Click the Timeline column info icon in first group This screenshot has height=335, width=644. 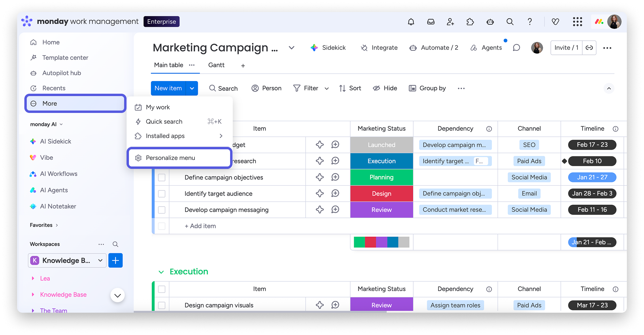click(x=616, y=129)
